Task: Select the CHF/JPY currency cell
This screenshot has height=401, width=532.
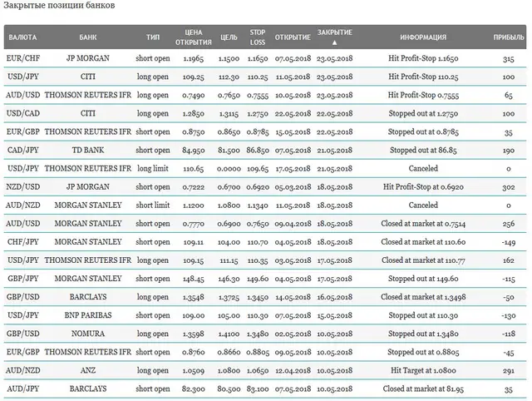Action: coord(23,242)
